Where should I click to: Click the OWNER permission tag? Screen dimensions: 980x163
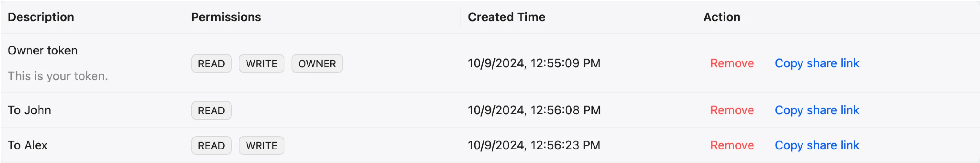point(317,63)
